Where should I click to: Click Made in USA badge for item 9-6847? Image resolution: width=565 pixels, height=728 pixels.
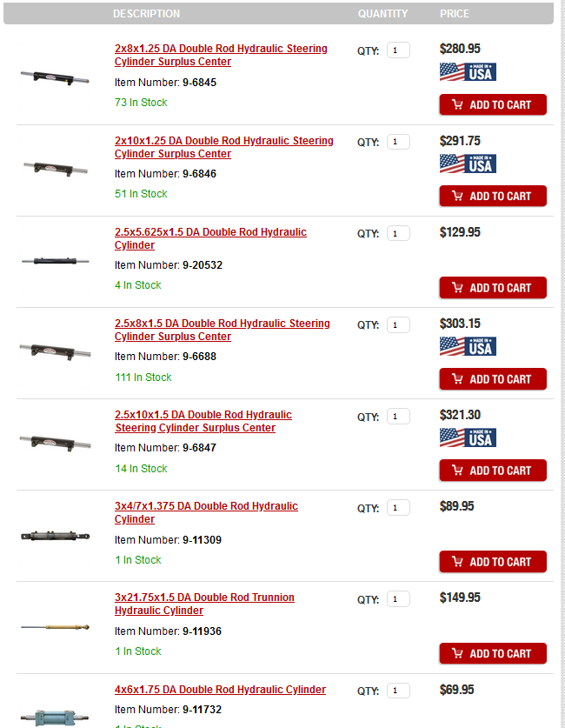point(468,437)
